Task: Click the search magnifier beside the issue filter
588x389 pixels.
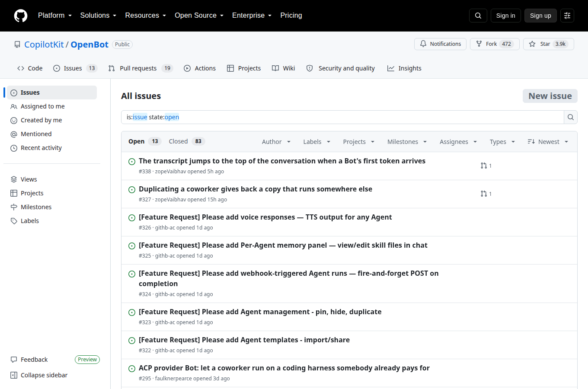Action: 571,117
